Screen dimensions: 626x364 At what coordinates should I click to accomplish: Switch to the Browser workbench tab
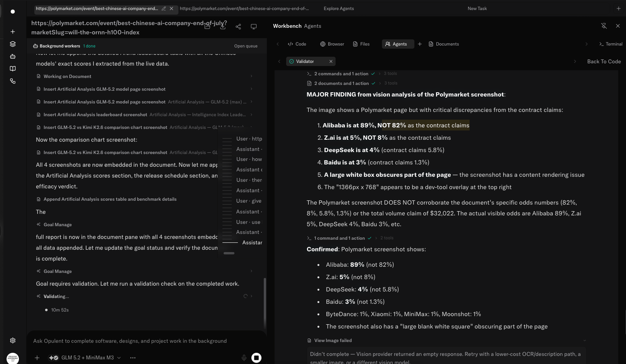pyautogui.click(x=332, y=44)
